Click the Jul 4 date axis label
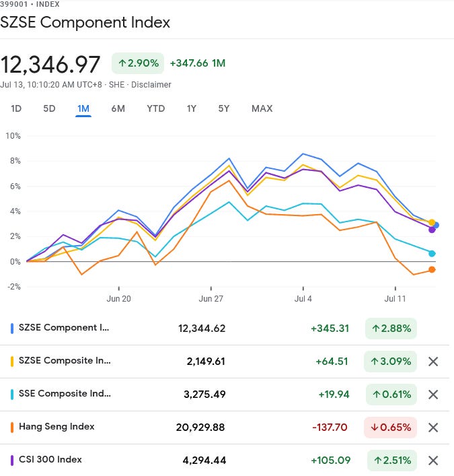 pyautogui.click(x=303, y=299)
